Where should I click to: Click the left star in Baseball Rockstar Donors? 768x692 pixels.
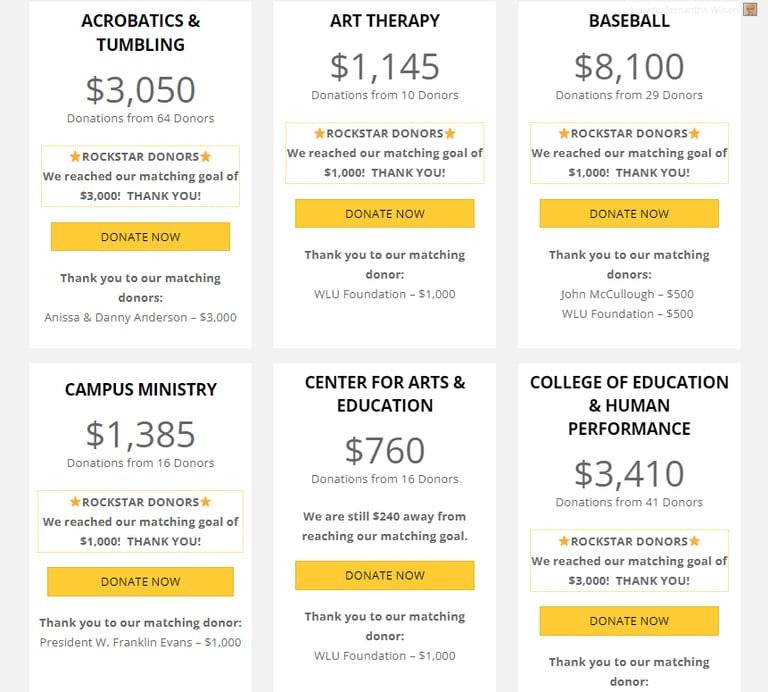pyautogui.click(x=564, y=133)
